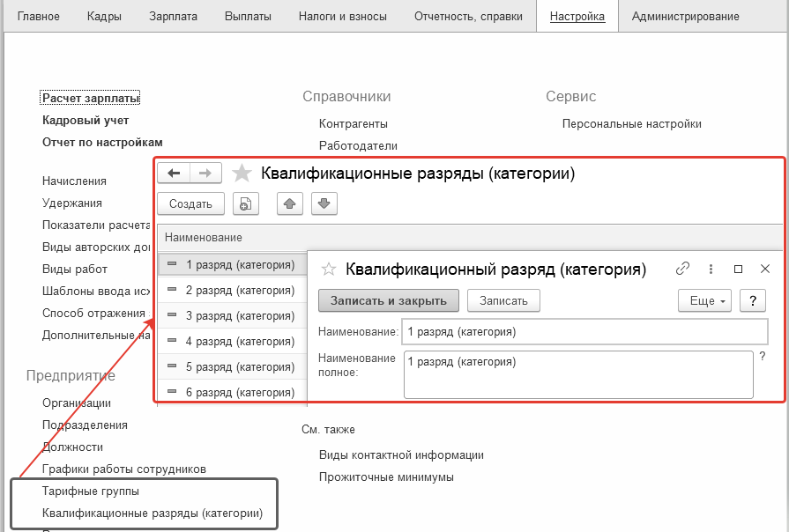This screenshot has width=789, height=532.
Task: Open Прожиточные минимумы link
Action: click(x=386, y=477)
